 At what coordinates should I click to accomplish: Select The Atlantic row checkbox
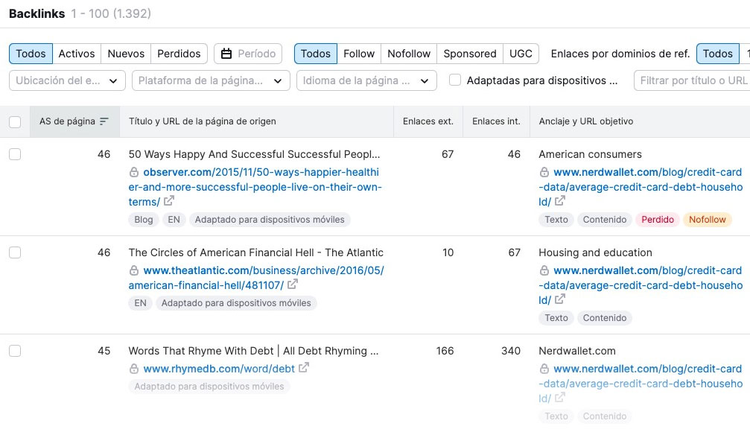point(15,252)
